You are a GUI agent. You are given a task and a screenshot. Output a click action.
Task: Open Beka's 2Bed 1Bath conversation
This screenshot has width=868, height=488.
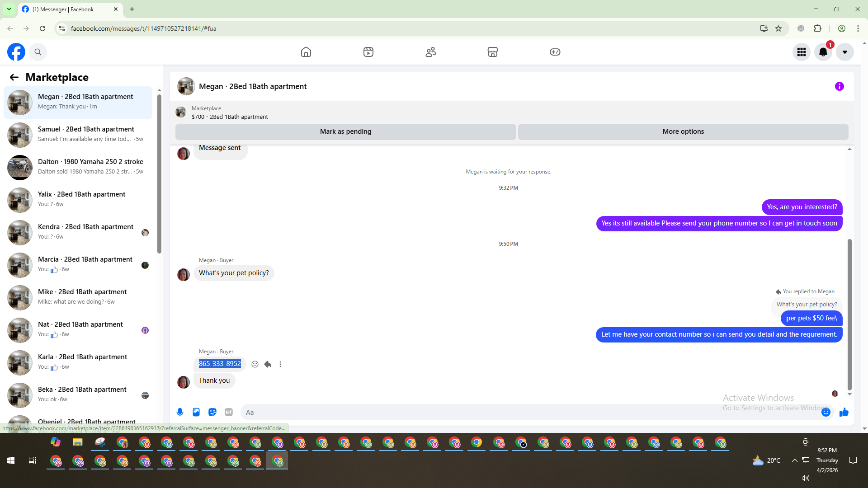pos(78,395)
